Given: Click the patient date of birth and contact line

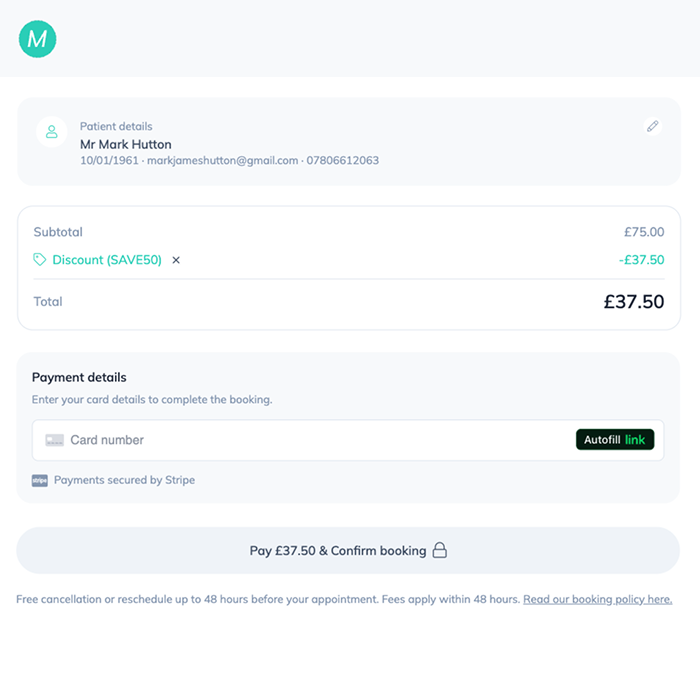Looking at the screenshot, I should click(x=229, y=160).
